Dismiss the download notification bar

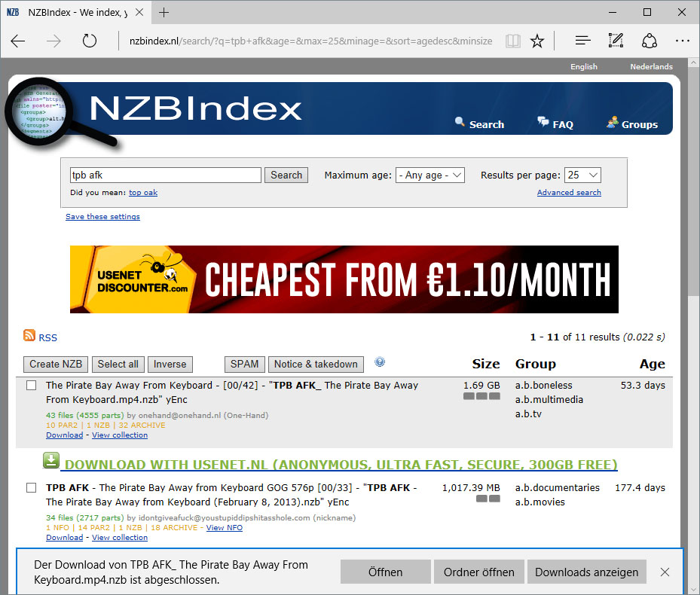click(665, 572)
